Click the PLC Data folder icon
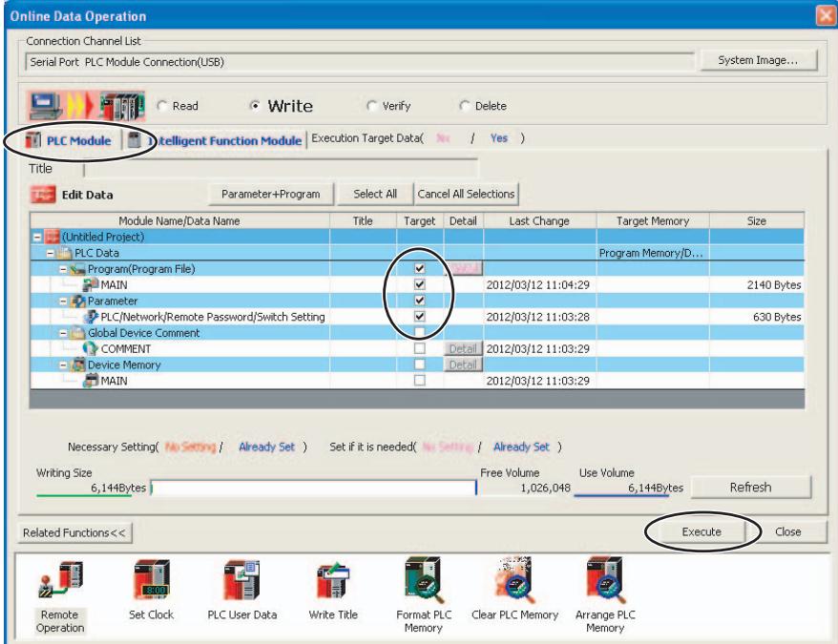838x644 pixels. (x=65, y=253)
